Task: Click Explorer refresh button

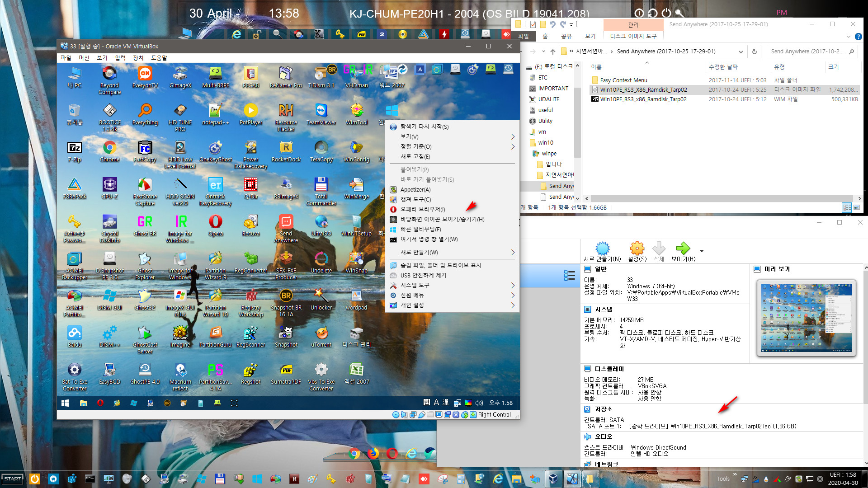Action: coord(754,52)
